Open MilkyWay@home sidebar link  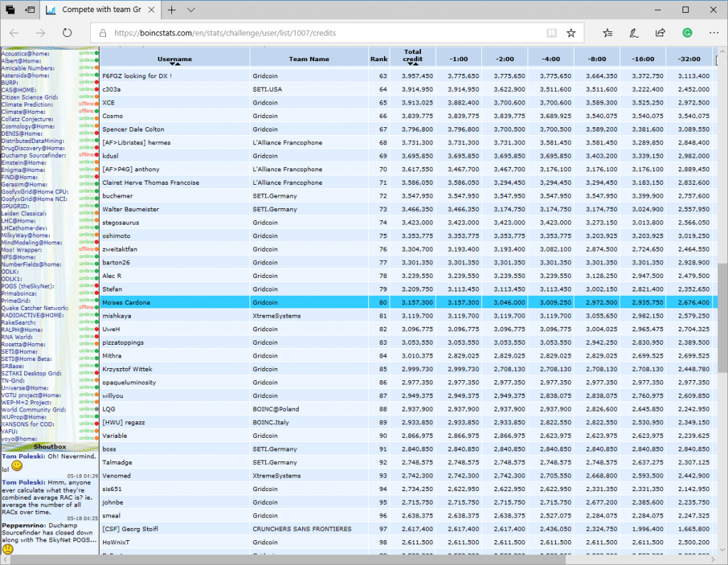pos(26,235)
